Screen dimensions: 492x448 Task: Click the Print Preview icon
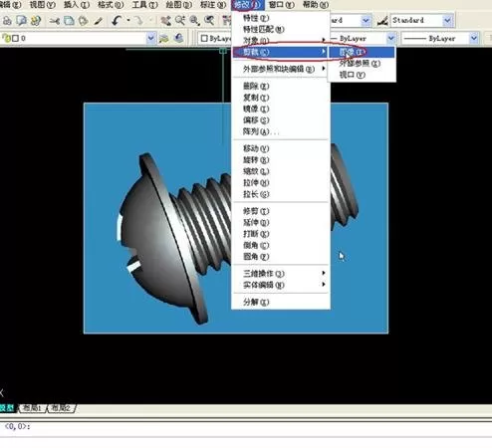(x=22, y=21)
